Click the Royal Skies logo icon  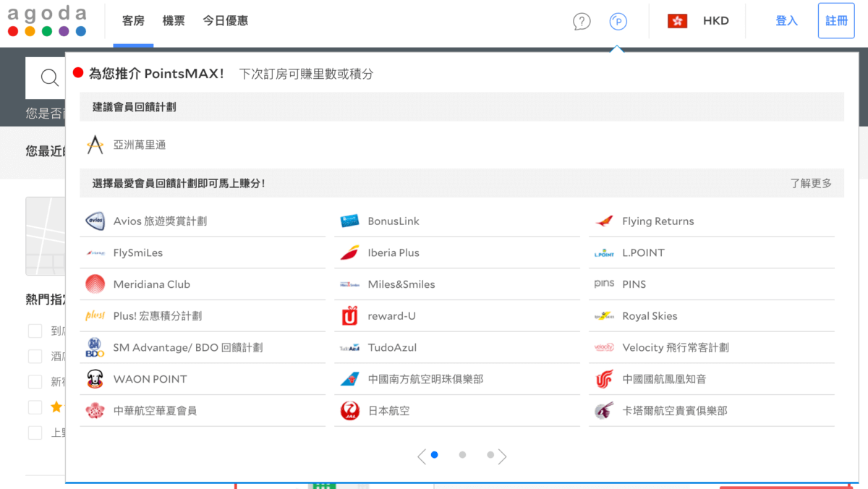[604, 316]
